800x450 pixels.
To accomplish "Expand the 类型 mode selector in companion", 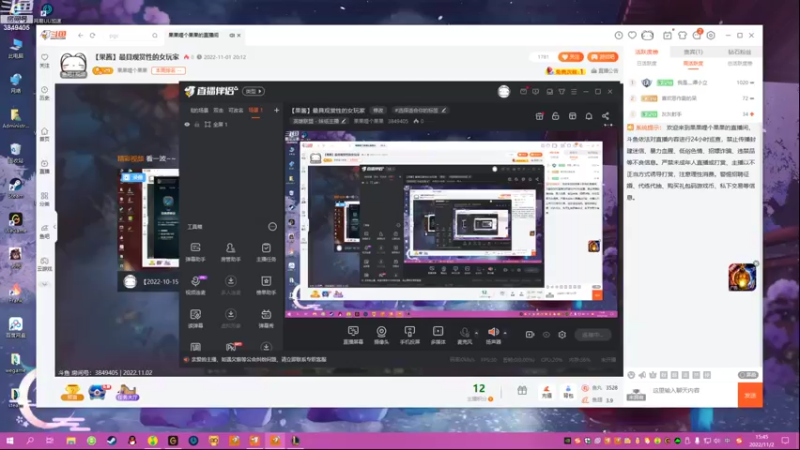I will (x=254, y=91).
